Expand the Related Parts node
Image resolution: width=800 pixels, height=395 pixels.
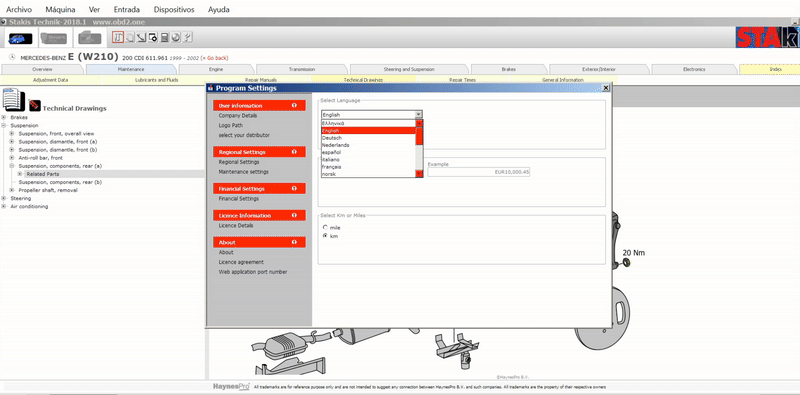pyautogui.click(x=20, y=174)
